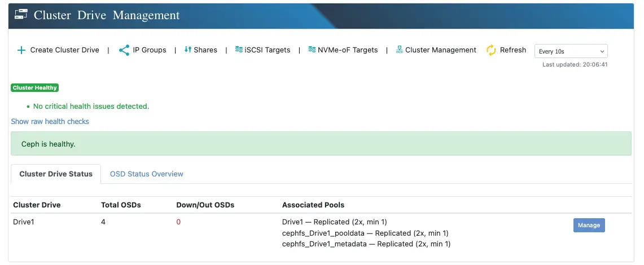Click the Shares up-down arrows icon
This screenshot has height=265, width=644.
pos(188,50)
